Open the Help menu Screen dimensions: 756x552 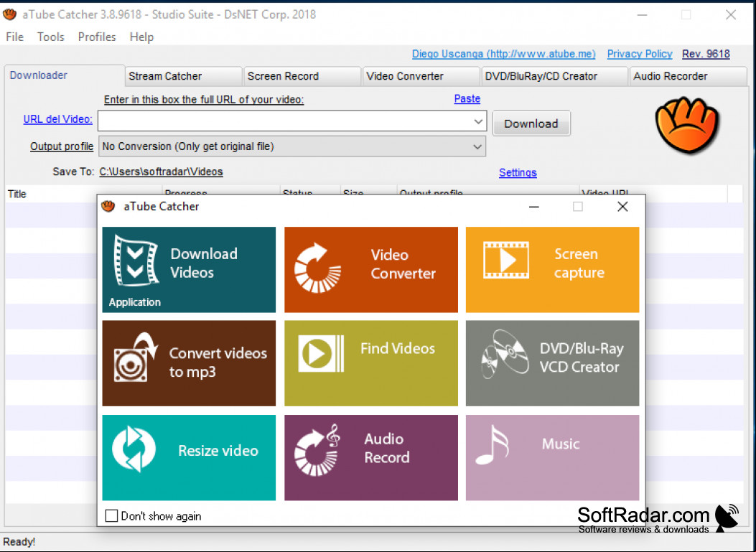pyautogui.click(x=141, y=37)
